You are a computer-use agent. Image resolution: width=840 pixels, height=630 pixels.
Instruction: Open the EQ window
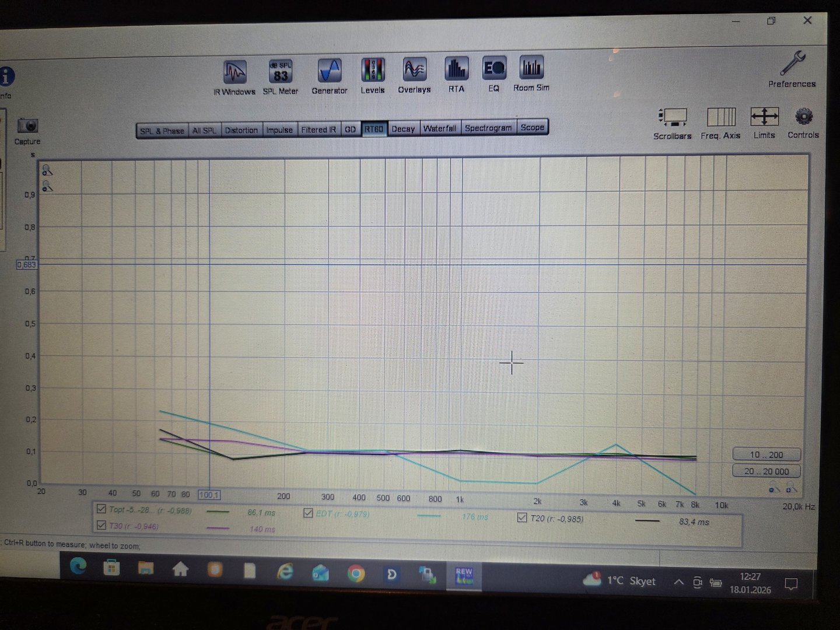pyautogui.click(x=494, y=74)
